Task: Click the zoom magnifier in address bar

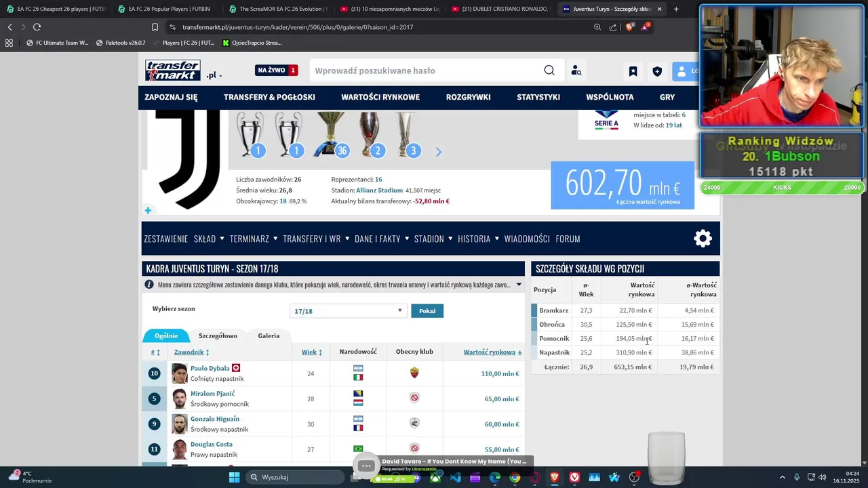Action: pos(597,27)
